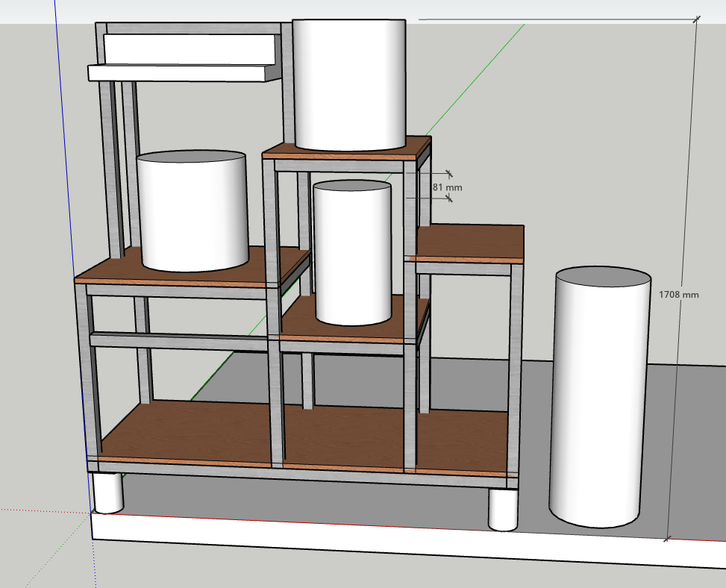The width and height of the screenshot is (726, 588).
Task: Select the front-left vertical frame leg
Action: click(x=82, y=373)
